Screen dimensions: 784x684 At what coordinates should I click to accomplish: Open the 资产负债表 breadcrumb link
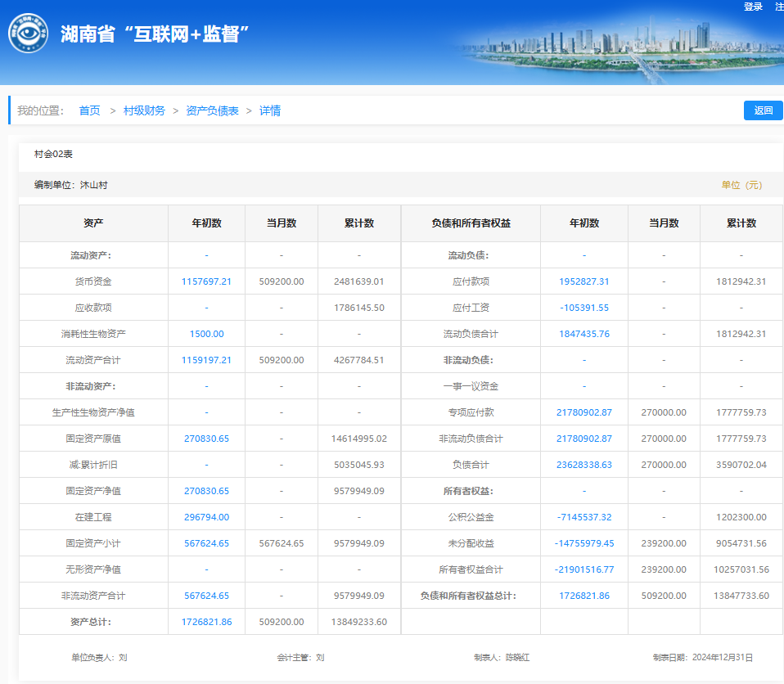coord(212,110)
